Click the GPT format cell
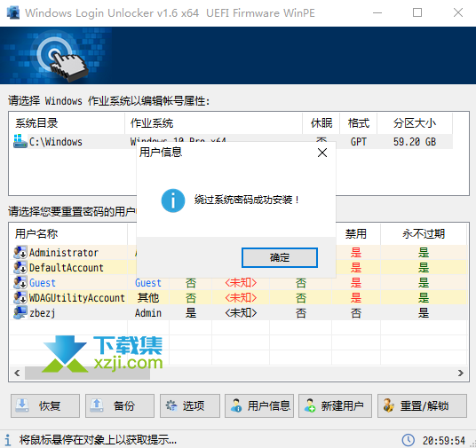This screenshot has width=476, height=448. (359, 142)
